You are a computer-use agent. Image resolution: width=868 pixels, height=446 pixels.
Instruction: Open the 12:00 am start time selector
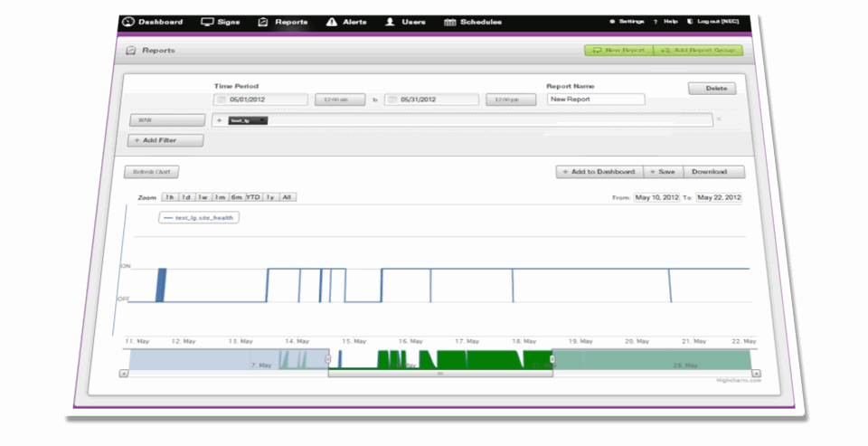(x=340, y=100)
